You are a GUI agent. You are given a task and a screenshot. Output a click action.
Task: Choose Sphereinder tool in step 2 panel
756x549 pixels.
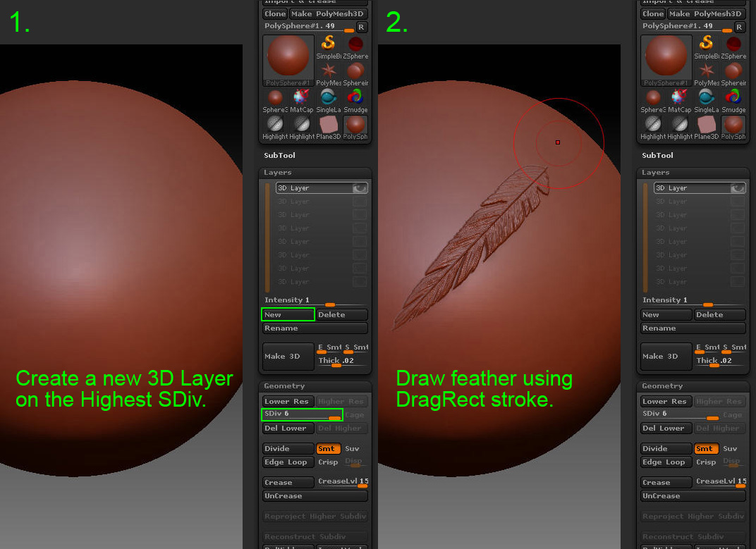734,74
